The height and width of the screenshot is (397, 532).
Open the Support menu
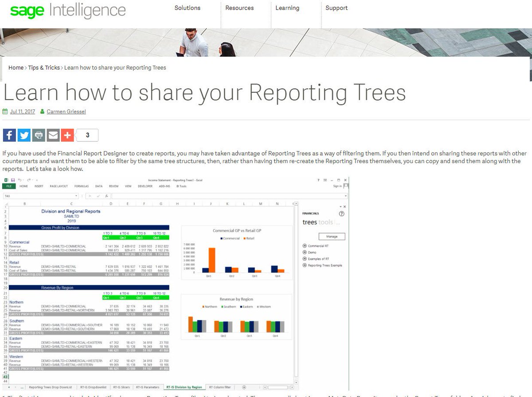pyautogui.click(x=336, y=8)
